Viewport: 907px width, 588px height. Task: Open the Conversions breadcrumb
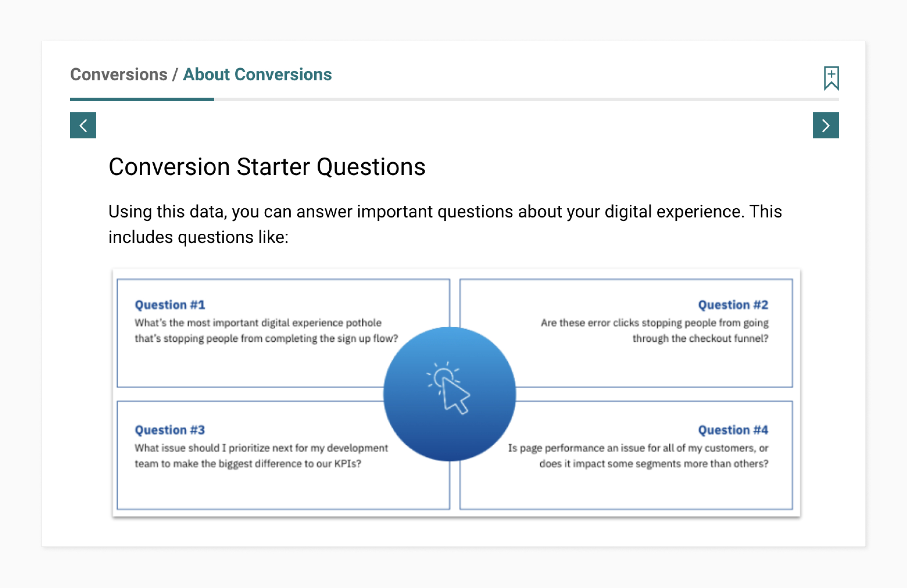pos(118,74)
